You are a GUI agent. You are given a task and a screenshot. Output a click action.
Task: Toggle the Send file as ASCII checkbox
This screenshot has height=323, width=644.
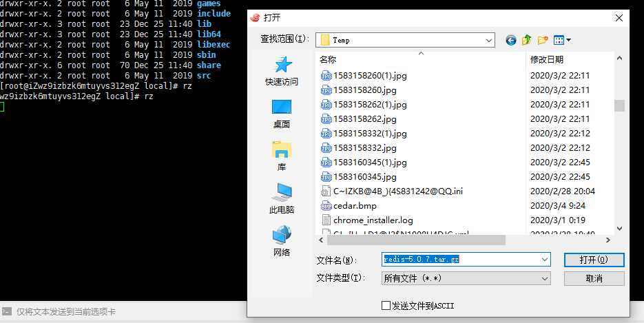point(386,305)
